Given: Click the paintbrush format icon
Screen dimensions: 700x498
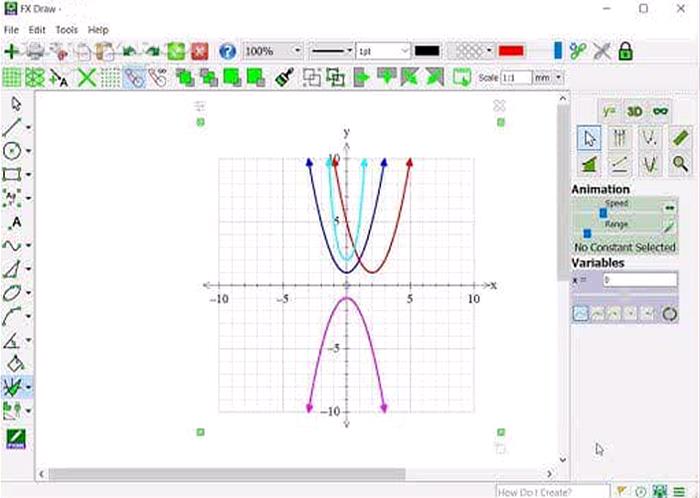Looking at the screenshot, I should (284, 77).
